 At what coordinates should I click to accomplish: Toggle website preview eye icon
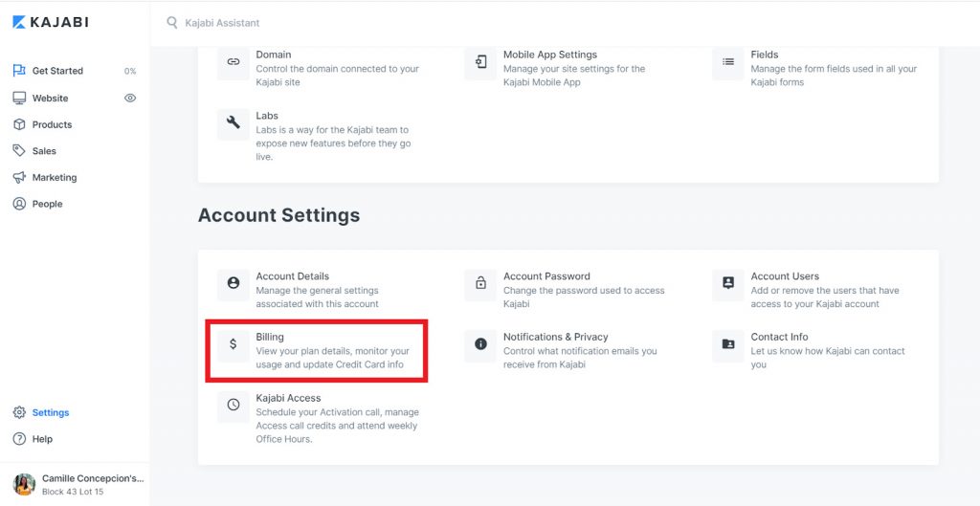(130, 99)
